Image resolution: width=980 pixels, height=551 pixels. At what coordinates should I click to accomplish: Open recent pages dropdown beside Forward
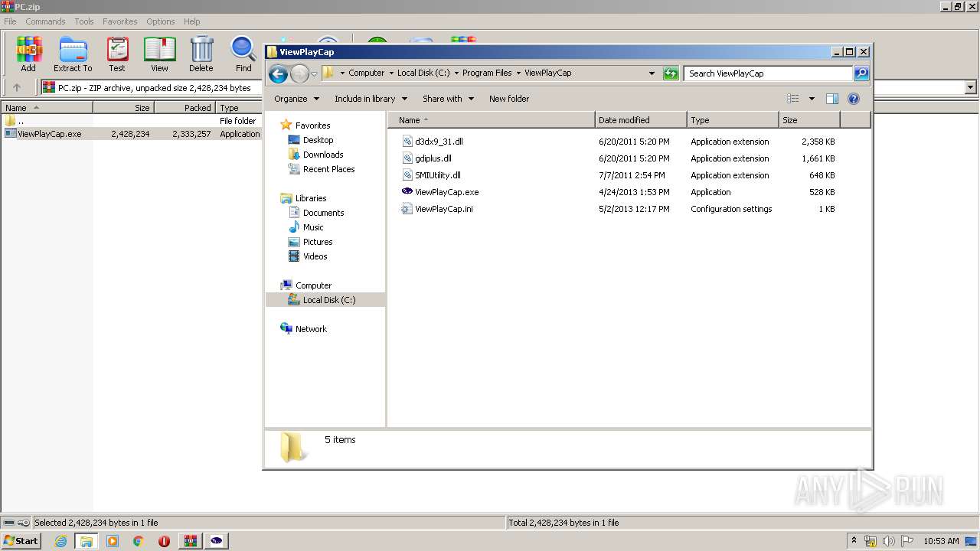[x=314, y=74]
